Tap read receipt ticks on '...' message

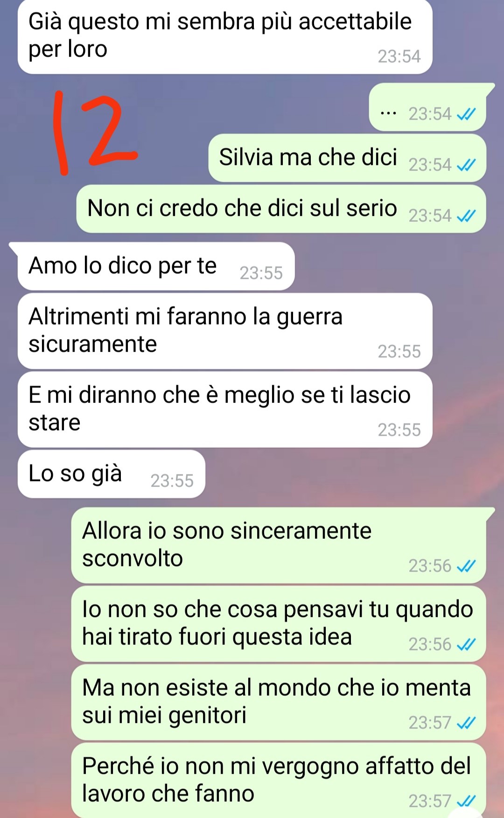[x=466, y=114]
